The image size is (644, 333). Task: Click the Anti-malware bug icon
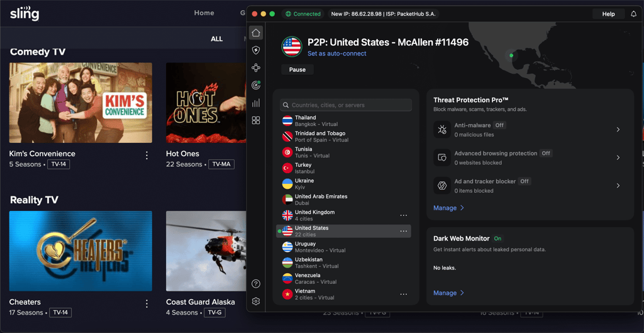click(442, 130)
